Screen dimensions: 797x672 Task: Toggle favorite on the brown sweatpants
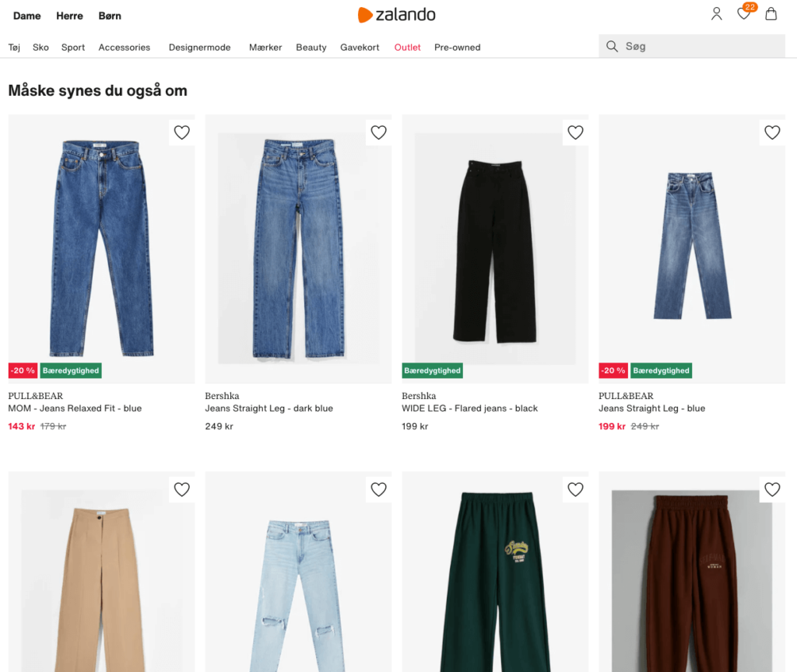pyautogui.click(x=772, y=489)
